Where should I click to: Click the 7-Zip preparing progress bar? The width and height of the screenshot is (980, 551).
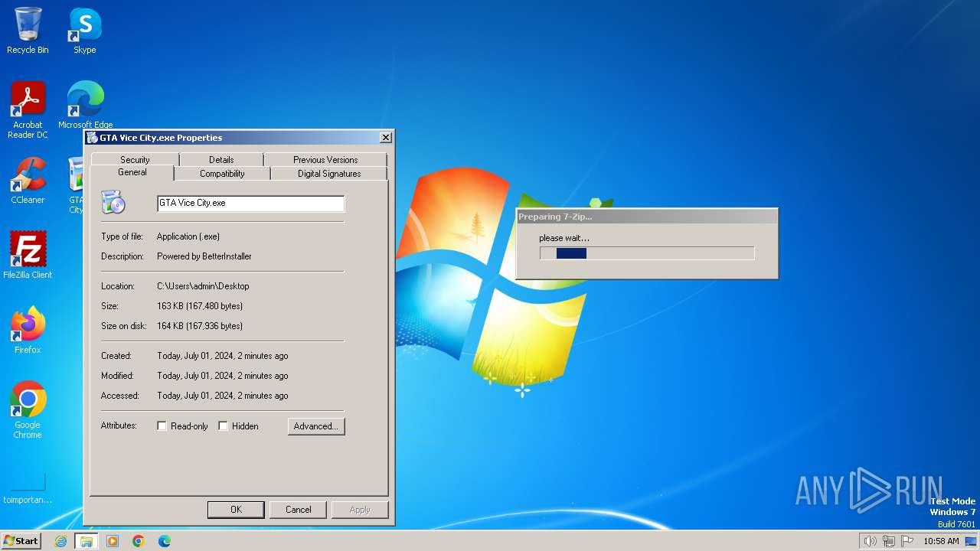tap(647, 253)
